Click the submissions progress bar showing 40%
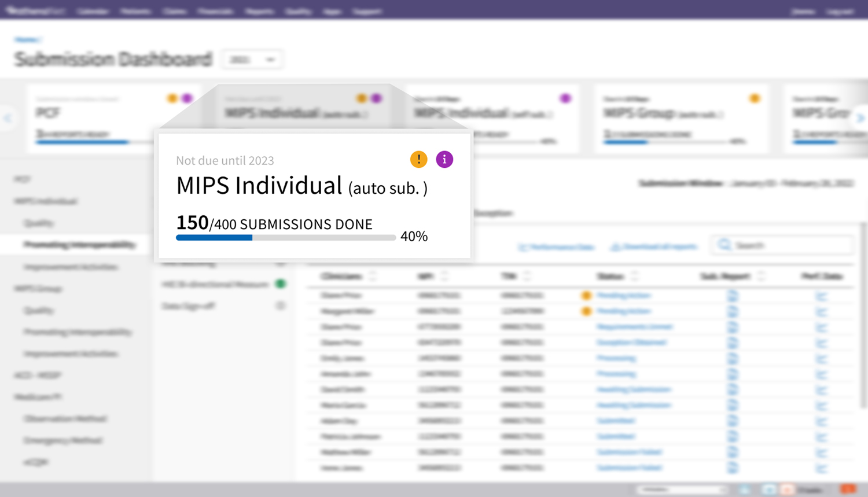The height and width of the screenshot is (497, 868). click(286, 237)
